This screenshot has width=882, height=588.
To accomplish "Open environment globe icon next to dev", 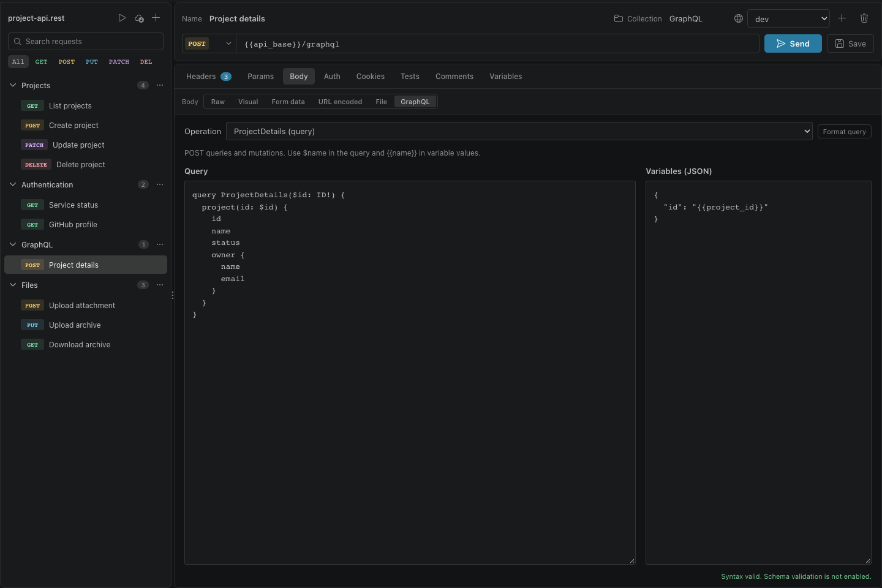I will pos(739,18).
